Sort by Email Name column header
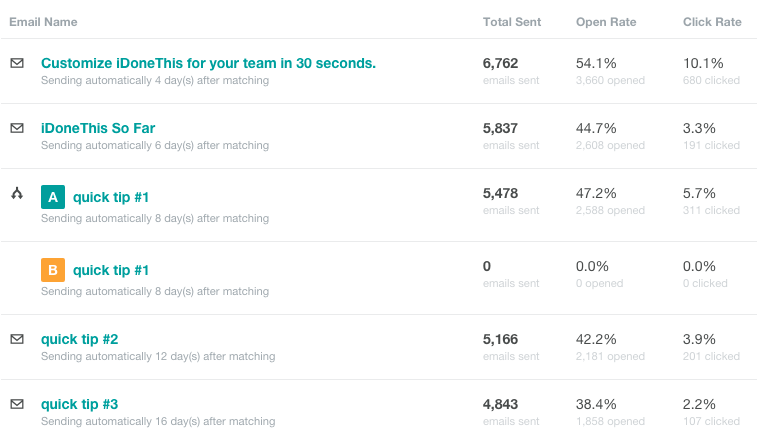Screen dimensions: 757x441 pos(43,22)
